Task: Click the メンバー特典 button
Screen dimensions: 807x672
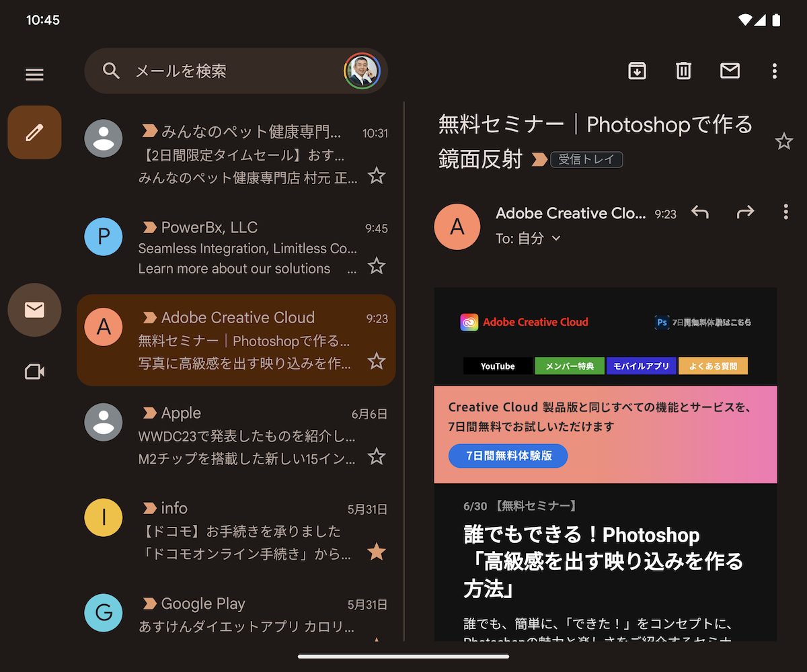Action: [x=570, y=366]
